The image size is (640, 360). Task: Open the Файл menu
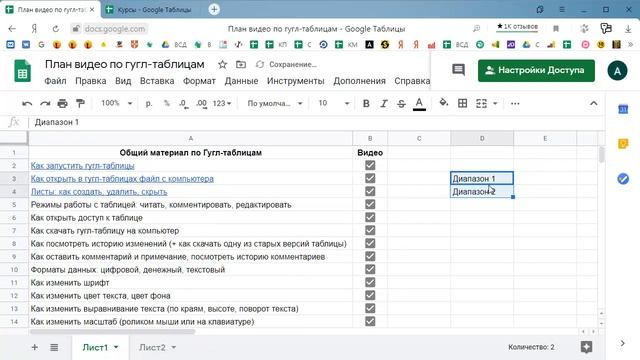point(55,81)
